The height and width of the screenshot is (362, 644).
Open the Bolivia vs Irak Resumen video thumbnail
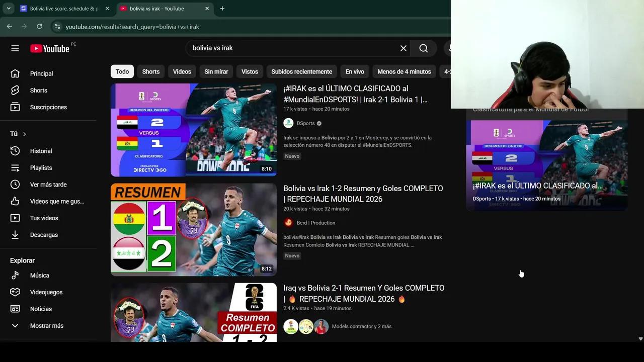193,229
